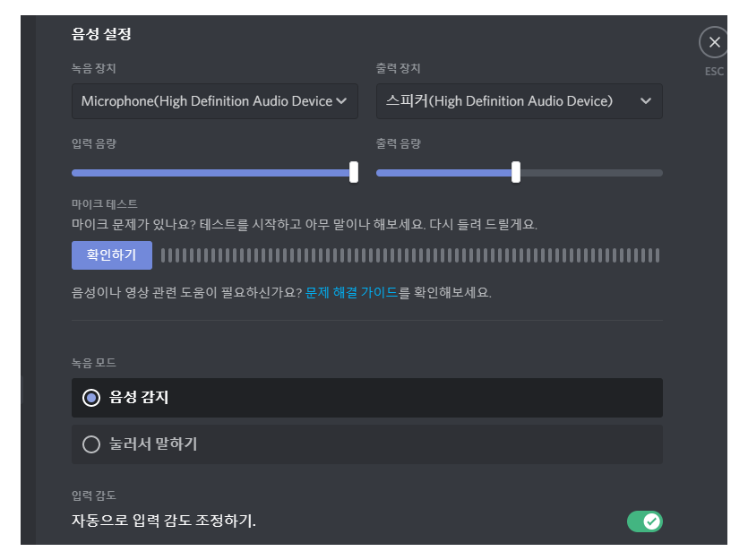Click the chevron arrow of speaker dropdown
748x560 pixels.
pos(646,101)
